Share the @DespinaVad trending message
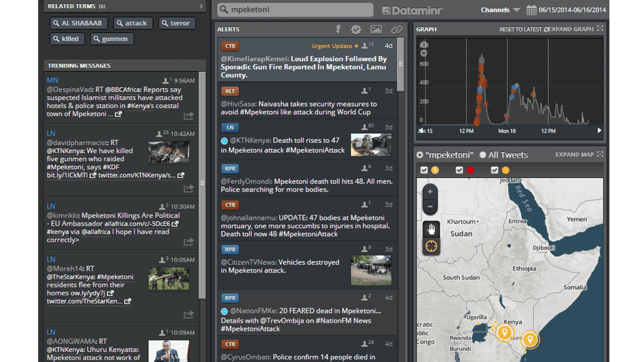The height and width of the screenshot is (362, 644). pos(189,116)
